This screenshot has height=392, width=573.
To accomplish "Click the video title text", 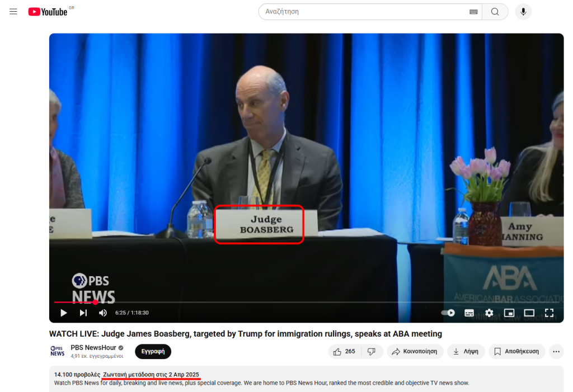I will 246,333.
